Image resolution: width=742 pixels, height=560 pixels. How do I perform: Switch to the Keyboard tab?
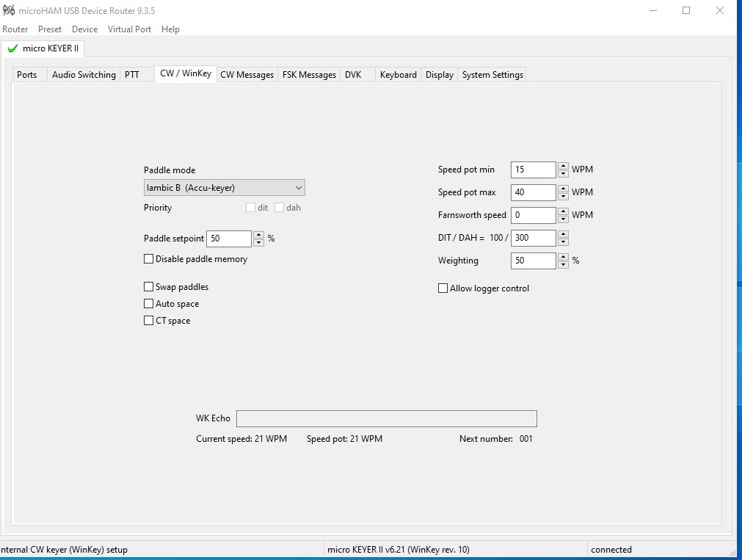(x=398, y=74)
